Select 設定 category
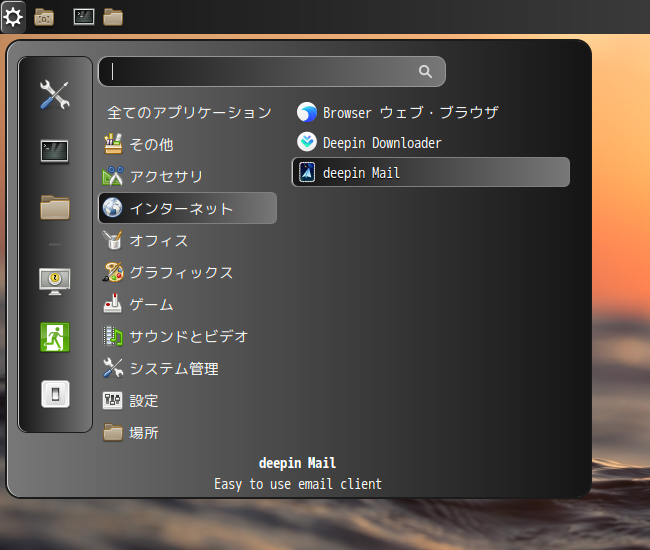The width and height of the screenshot is (650, 550). [x=187, y=400]
